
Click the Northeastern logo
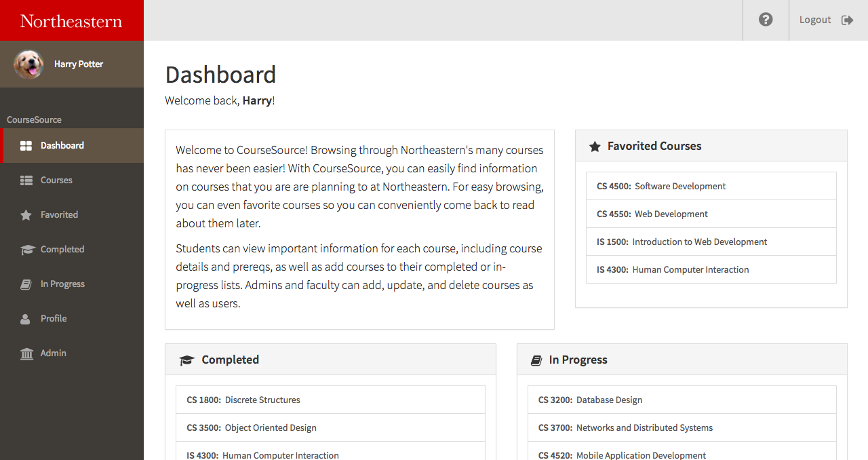[71, 20]
